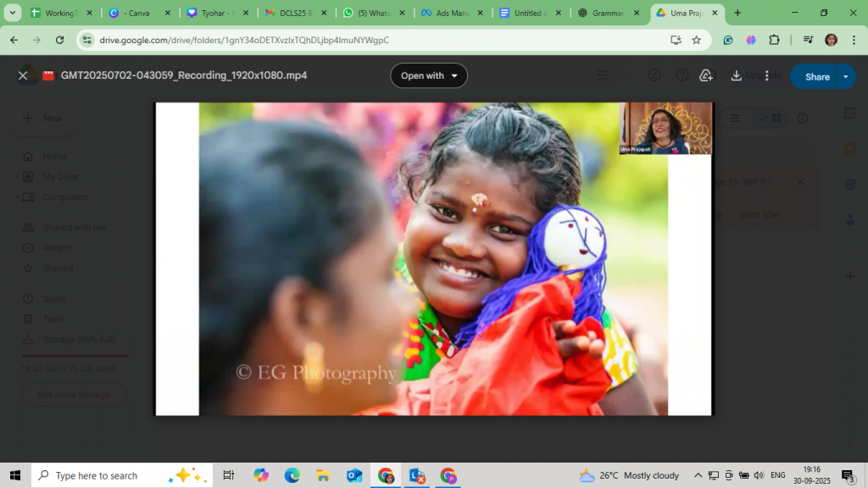Image resolution: width=868 pixels, height=488 pixels.
Task: Click the video preview to play it
Action: (x=432, y=258)
